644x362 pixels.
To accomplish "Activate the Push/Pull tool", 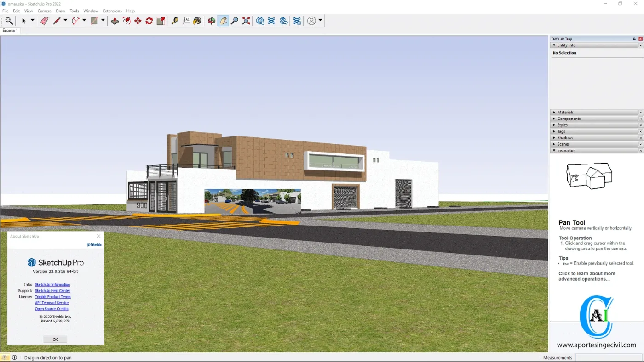I will pyautogui.click(x=115, y=21).
